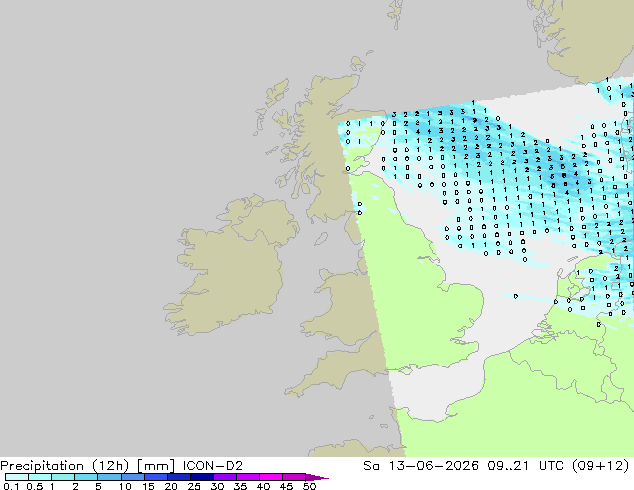Image resolution: width=634 pixels, height=490 pixels.
Task: Click the 40–45 mm magenta legend swatch
Action: [271, 477]
